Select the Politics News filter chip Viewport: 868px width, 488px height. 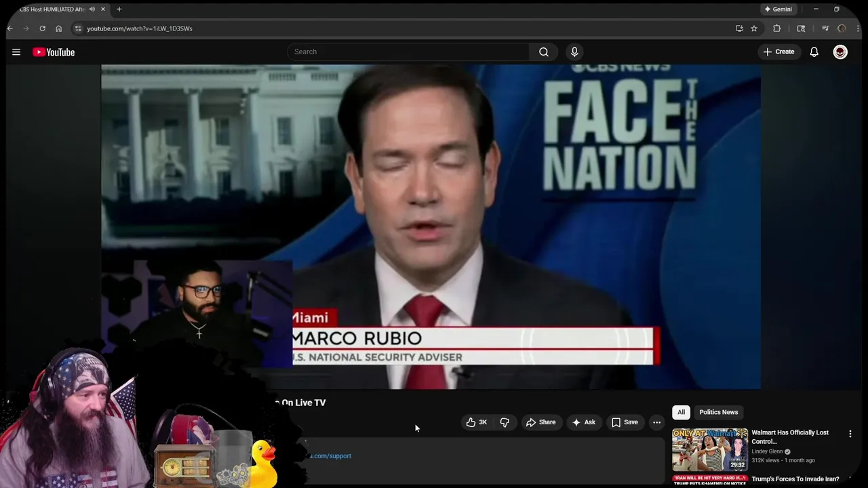(719, 412)
